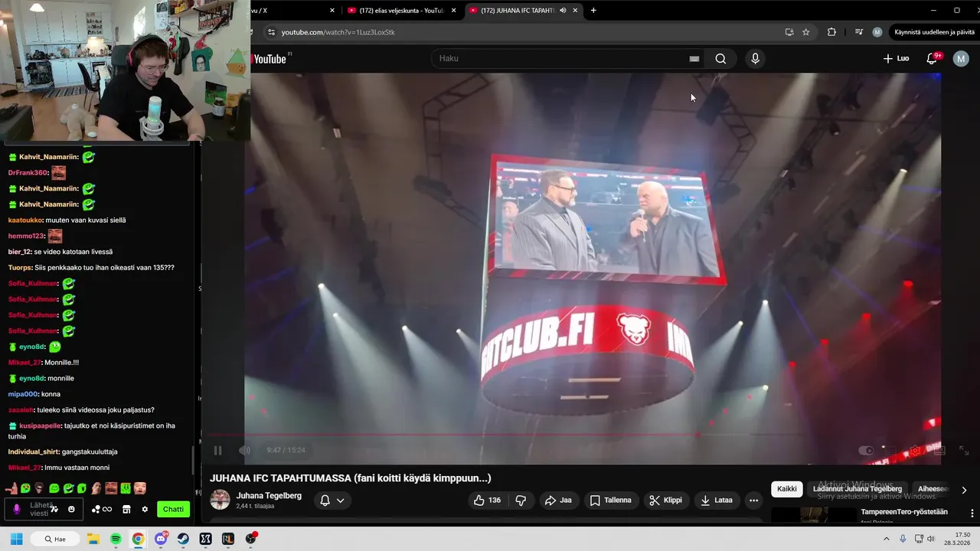Click the install/cast icon in address bar
This screenshot has height=551, width=980.
tap(789, 32)
